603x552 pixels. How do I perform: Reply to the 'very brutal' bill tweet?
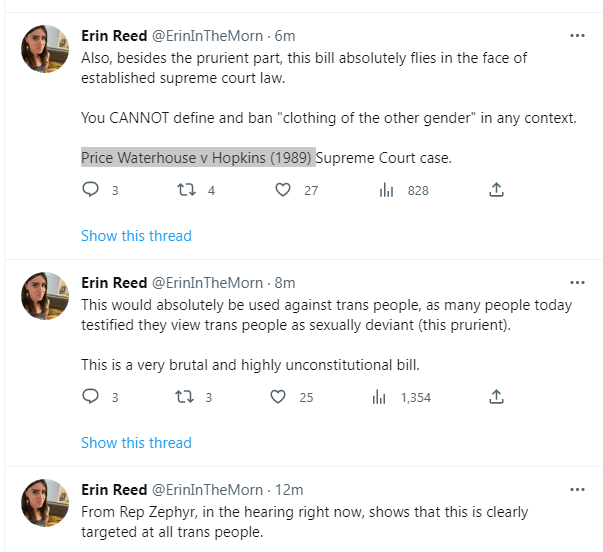click(x=91, y=397)
